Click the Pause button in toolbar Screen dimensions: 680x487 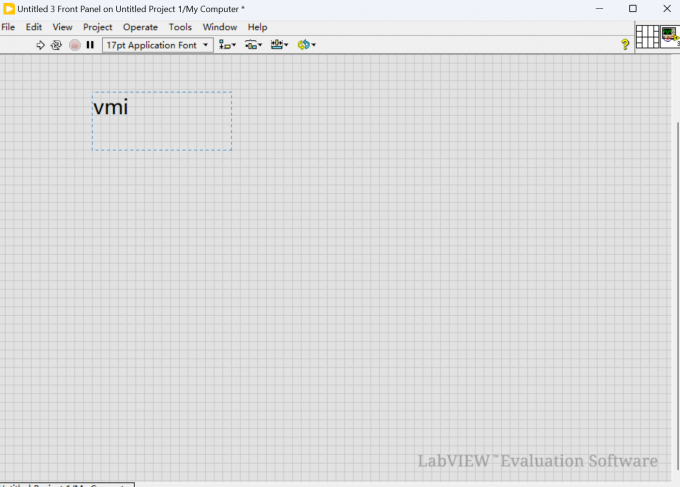[90, 45]
